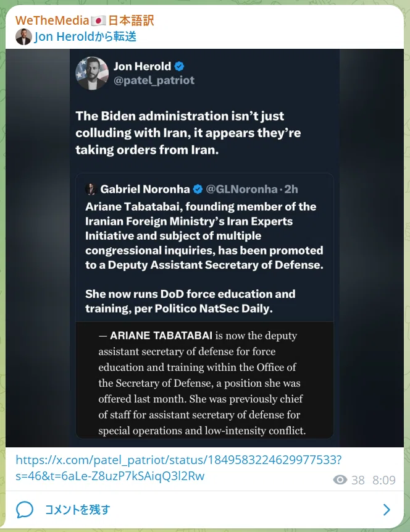Click Jon Herold's profile picture in the tweet
This screenshot has height=532, width=410.
[x=92, y=74]
